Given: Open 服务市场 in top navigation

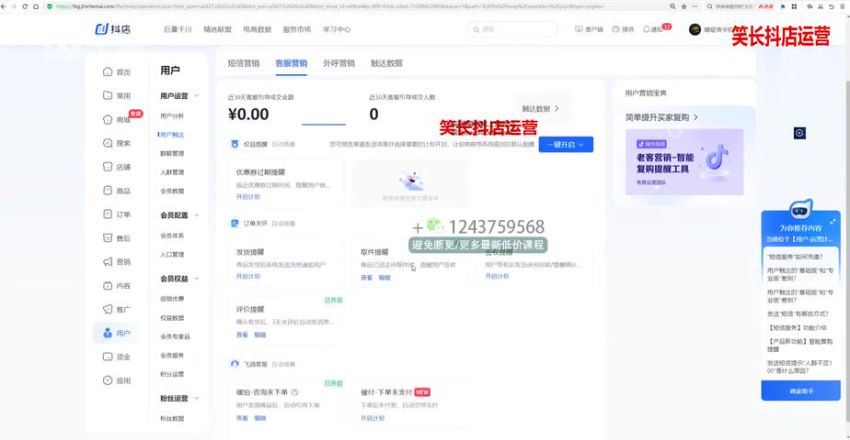Looking at the screenshot, I should (297, 29).
